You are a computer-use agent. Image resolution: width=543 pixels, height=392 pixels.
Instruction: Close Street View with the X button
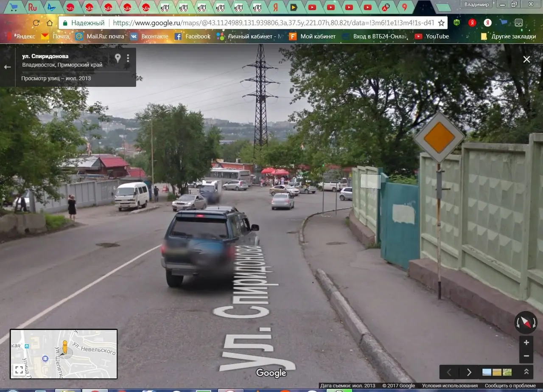pos(526,59)
